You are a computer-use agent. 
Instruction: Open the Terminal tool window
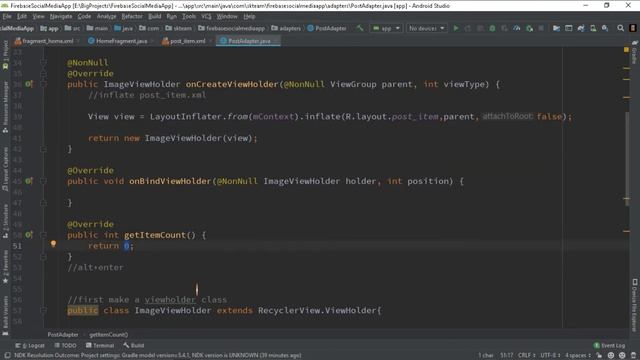pyautogui.click(x=100, y=345)
